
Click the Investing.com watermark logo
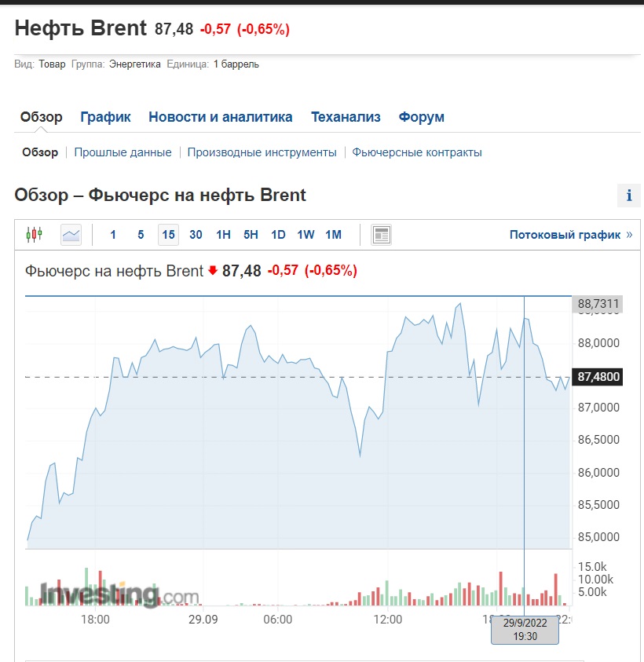point(118,595)
